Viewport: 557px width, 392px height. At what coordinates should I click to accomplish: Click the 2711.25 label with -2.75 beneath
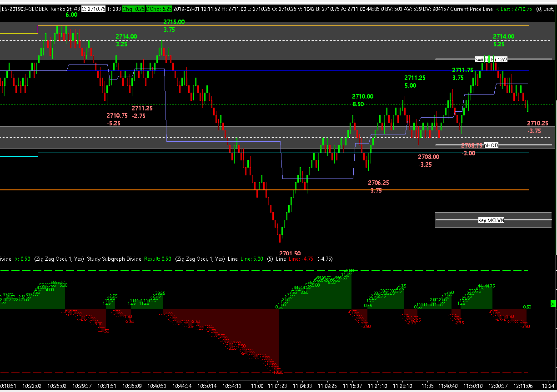click(x=142, y=108)
